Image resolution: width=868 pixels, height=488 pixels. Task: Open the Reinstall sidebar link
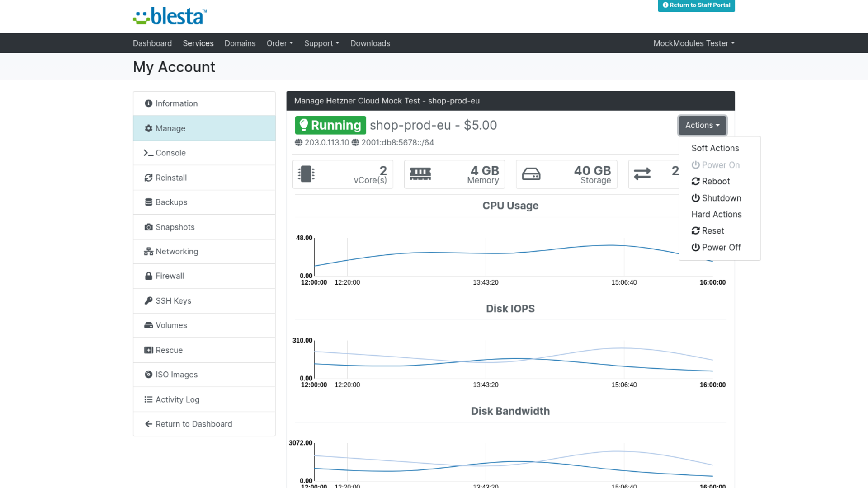[x=204, y=178]
